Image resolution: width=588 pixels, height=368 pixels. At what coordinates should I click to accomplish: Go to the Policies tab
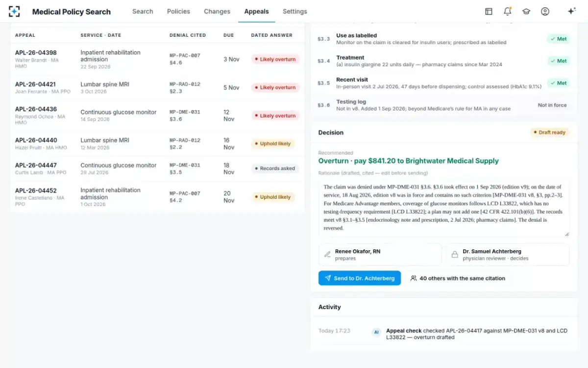coord(178,11)
